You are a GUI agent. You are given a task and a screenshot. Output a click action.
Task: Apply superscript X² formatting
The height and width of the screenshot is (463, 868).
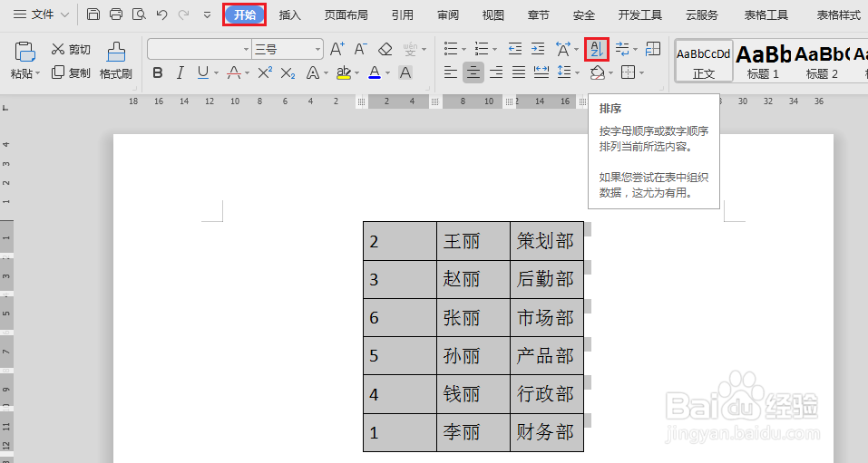click(265, 72)
